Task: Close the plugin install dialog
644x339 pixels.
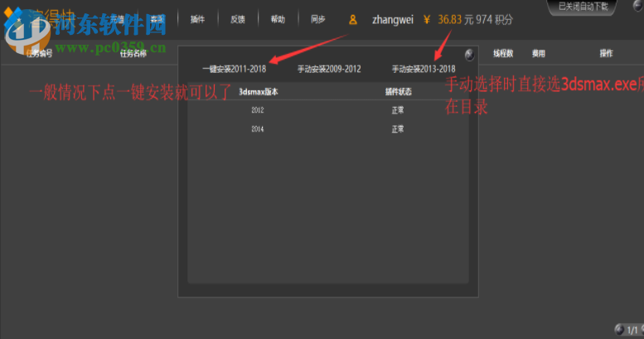Action: tap(469, 54)
